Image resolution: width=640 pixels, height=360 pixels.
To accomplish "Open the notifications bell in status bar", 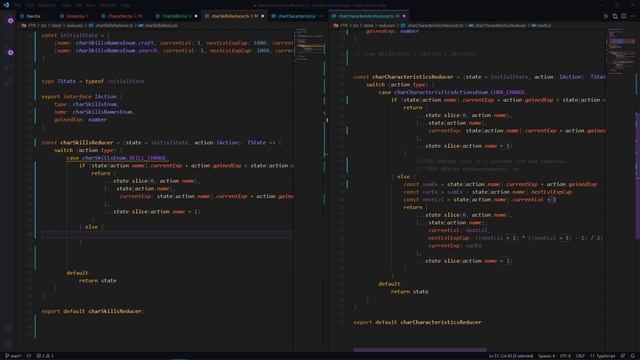I will pos(633,356).
